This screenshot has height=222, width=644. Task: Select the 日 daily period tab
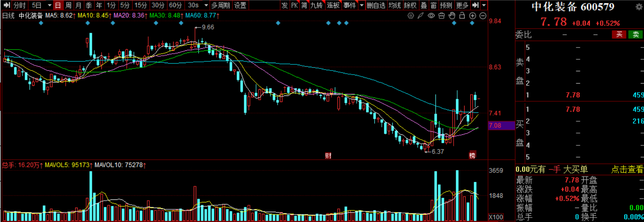58,5
